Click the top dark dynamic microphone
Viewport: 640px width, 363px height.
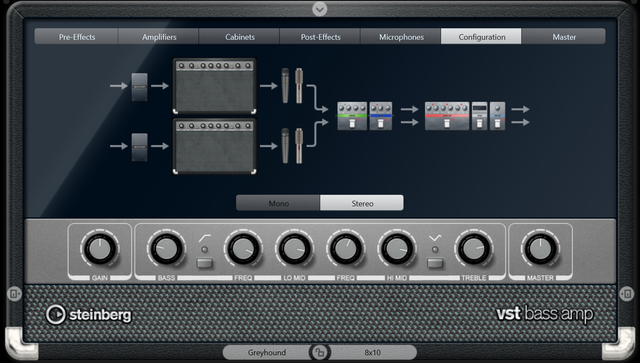coord(285,86)
